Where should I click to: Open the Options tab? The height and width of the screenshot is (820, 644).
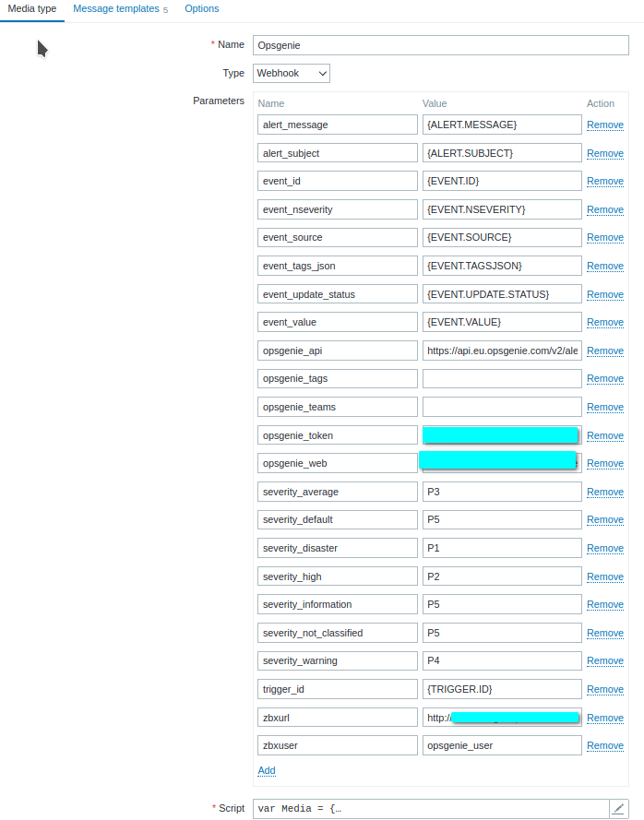click(x=202, y=9)
